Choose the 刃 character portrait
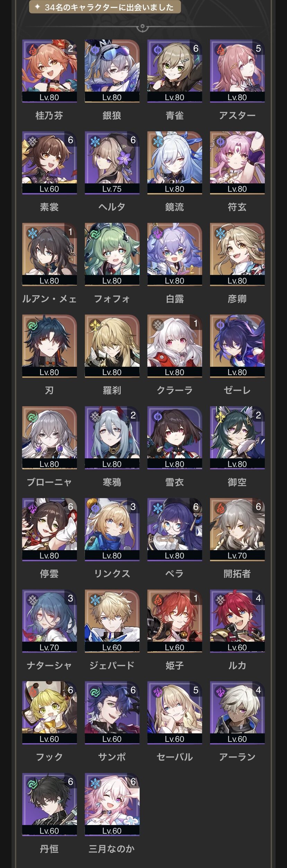 (x=50, y=346)
